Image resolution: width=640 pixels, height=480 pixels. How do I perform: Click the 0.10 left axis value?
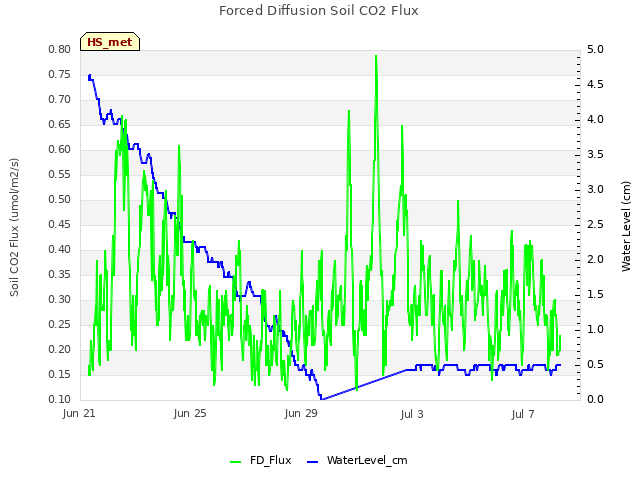tap(60, 399)
